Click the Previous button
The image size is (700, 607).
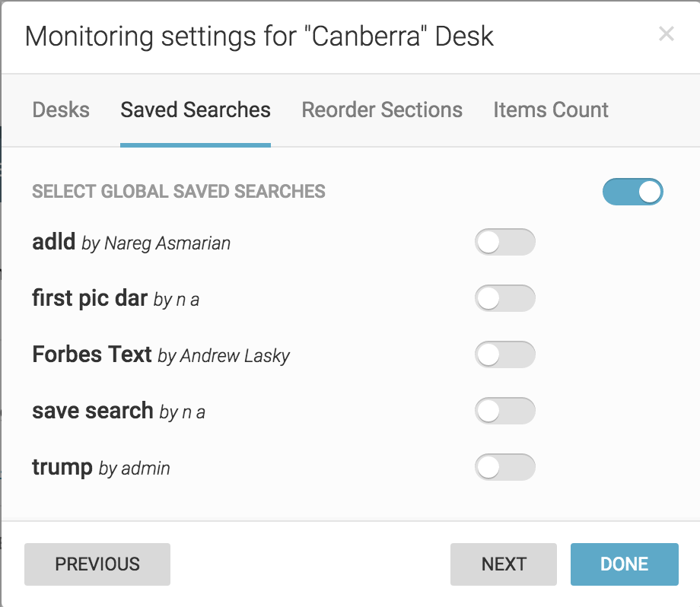point(97,564)
